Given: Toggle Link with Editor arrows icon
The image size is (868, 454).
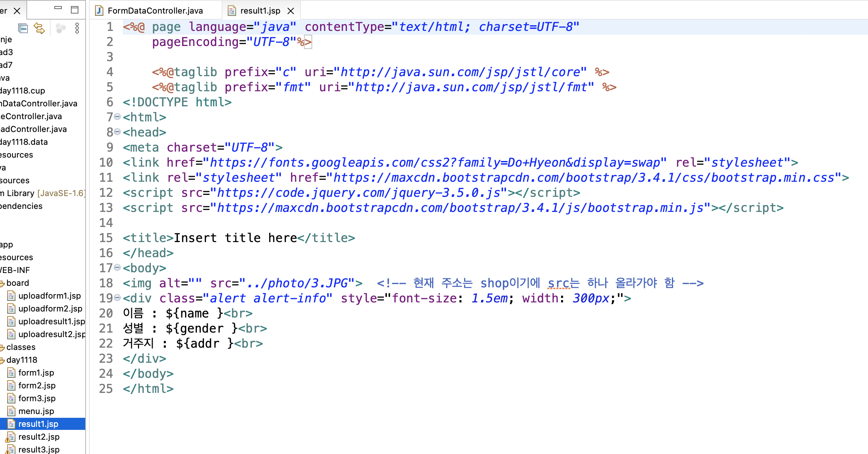Looking at the screenshot, I should (x=39, y=28).
